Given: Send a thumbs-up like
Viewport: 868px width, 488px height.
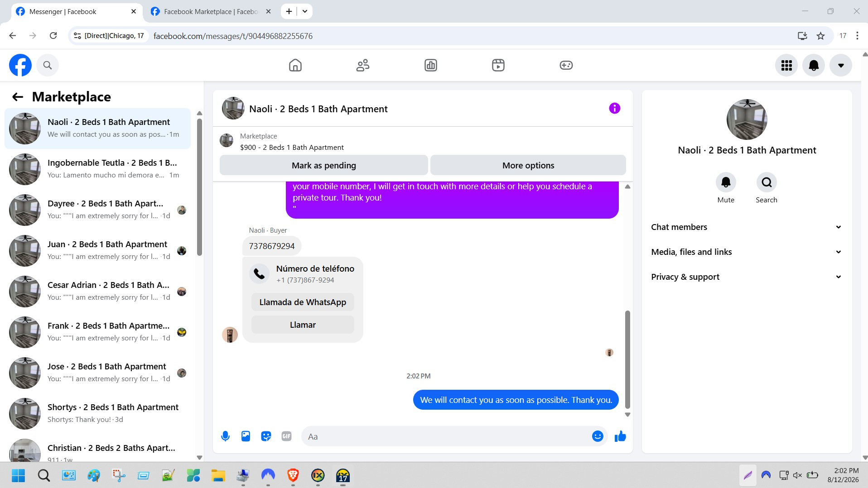Looking at the screenshot, I should tap(620, 436).
